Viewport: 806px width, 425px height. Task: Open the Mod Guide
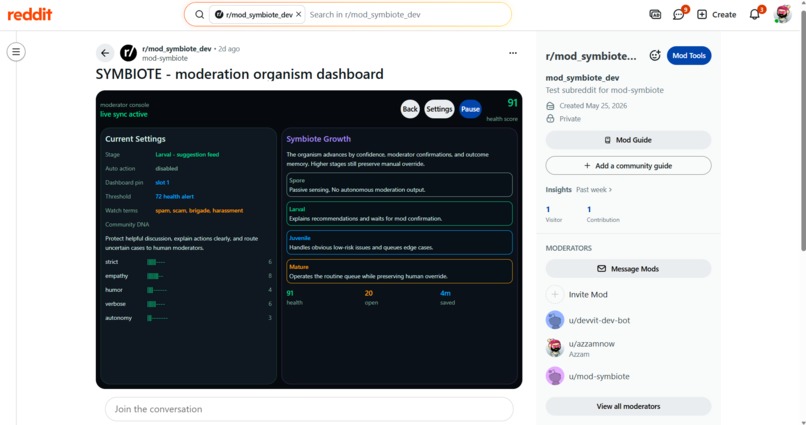point(628,140)
